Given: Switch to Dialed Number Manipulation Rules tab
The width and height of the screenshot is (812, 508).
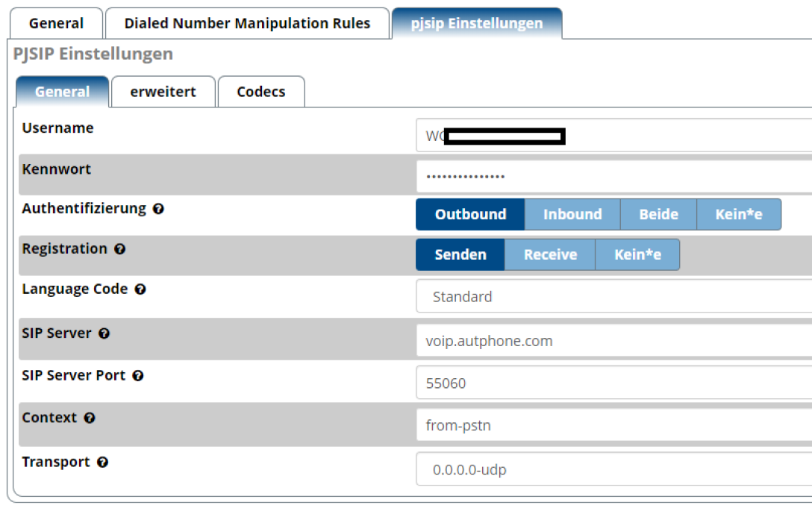Looking at the screenshot, I should click(x=247, y=23).
